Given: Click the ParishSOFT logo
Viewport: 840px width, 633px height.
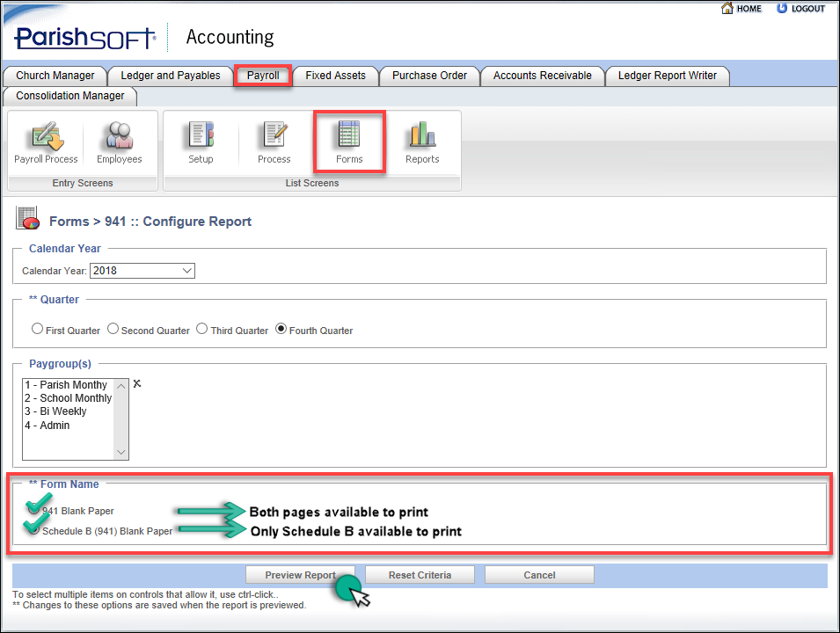Looking at the screenshot, I should pyautogui.click(x=85, y=38).
